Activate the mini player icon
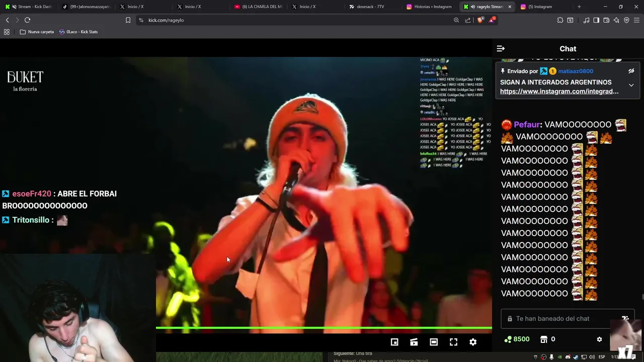Viewport: 644px width, 362px height. 394,342
